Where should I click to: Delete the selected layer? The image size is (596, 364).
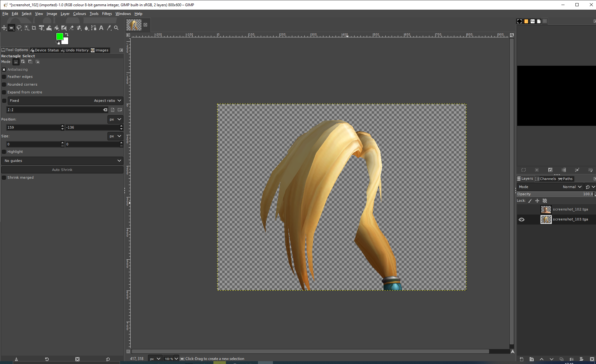[x=592, y=359]
